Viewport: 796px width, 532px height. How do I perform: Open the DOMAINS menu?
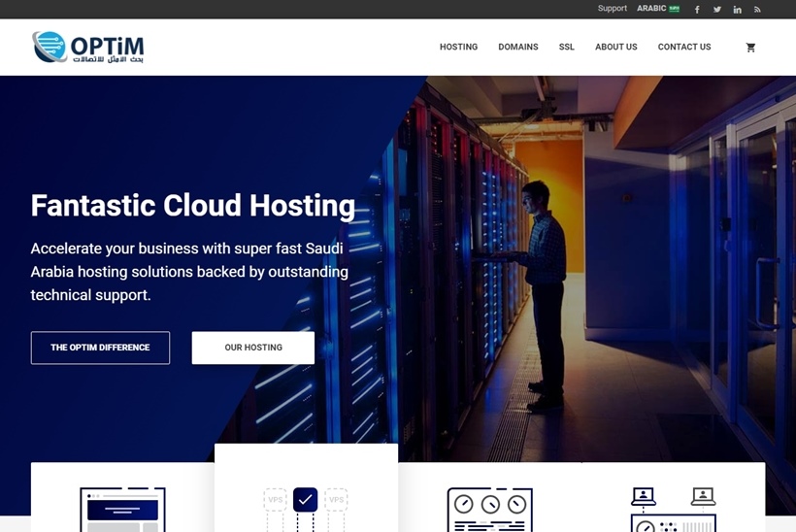click(517, 47)
